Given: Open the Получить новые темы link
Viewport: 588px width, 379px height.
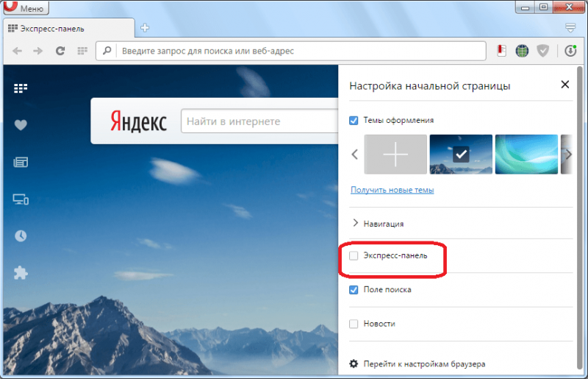Looking at the screenshot, I should [x=392, y=190].
